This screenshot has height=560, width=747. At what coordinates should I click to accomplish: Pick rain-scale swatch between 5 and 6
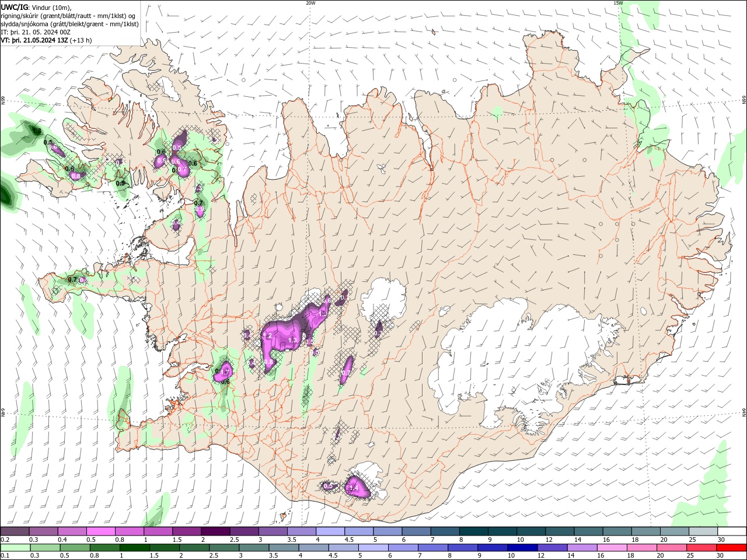373,548
